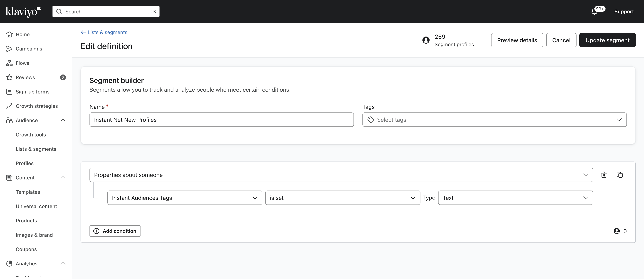Open Growth tools submenu item
Viewport: 644px width, 279px height.
(31, 135)
